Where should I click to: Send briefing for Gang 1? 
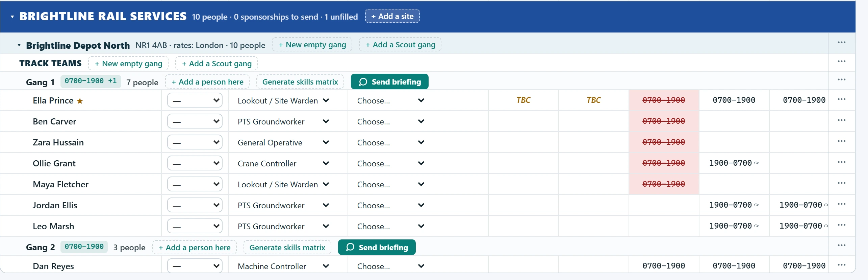[390, 82]
